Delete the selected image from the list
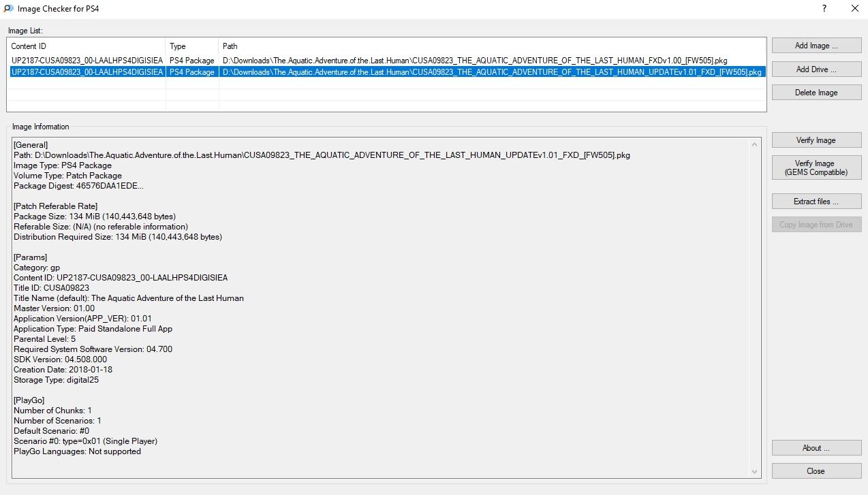 pos(816,93)
